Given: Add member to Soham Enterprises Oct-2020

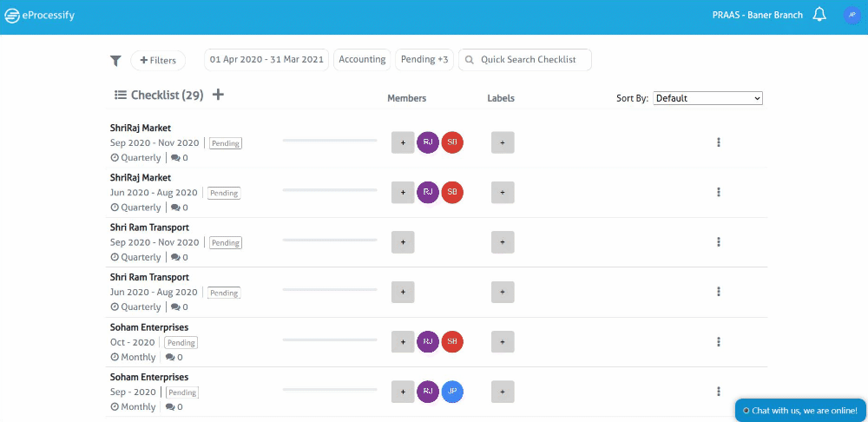Looking at the screenshot, I should [403, 342].
